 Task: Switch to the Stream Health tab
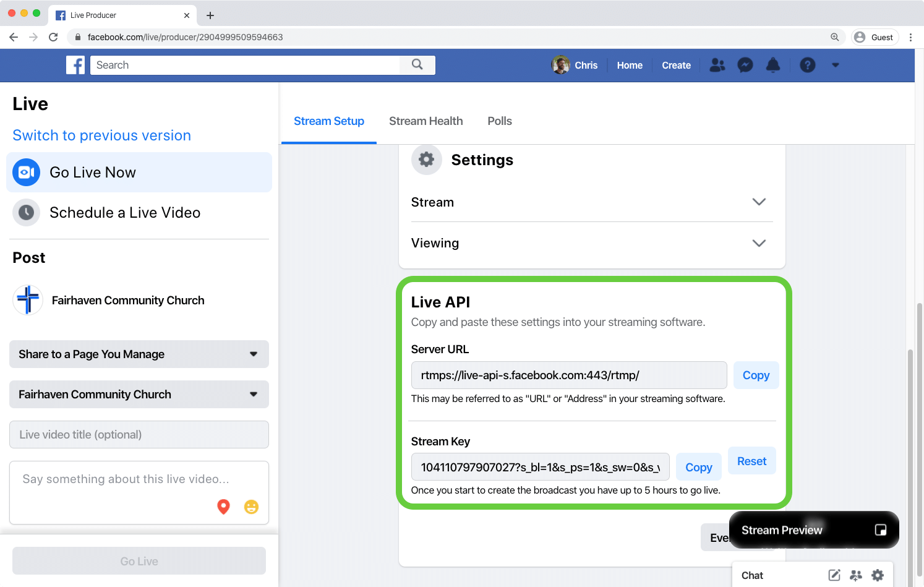426,121
